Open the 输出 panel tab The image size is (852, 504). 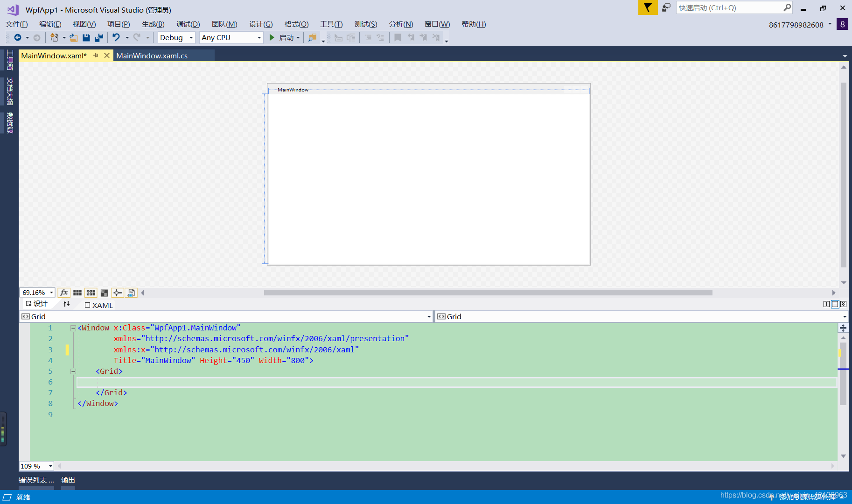68,480
